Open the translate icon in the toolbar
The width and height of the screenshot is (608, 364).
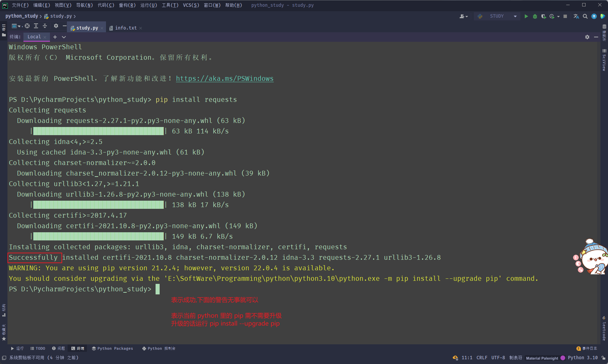pyautogui.click(x=576, y=16)
